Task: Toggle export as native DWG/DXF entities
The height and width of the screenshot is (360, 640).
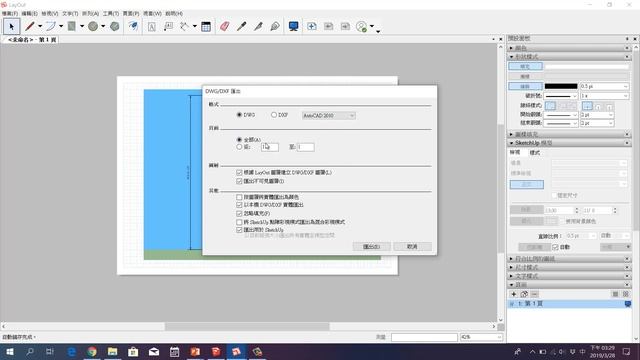Action: (x=239, y=205)
